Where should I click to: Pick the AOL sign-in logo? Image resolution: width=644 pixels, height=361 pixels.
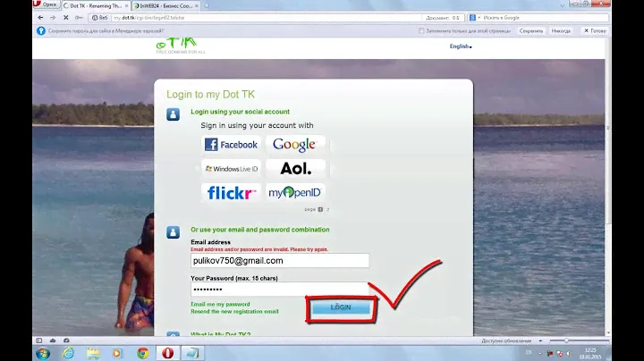tap(295, 168)
